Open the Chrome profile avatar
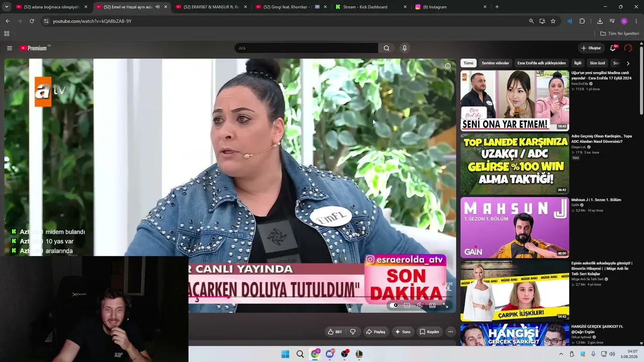The width and height of the screenshot is (644, 362). tap(624, 21)
